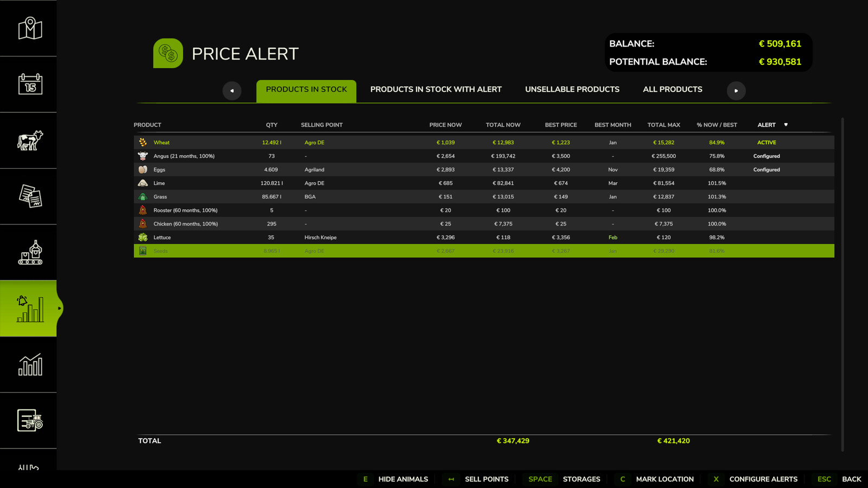The height and width of the screenshot is (488, 868).
Task: Click Configure Alerts button
Action: click(x=763, y=479)
